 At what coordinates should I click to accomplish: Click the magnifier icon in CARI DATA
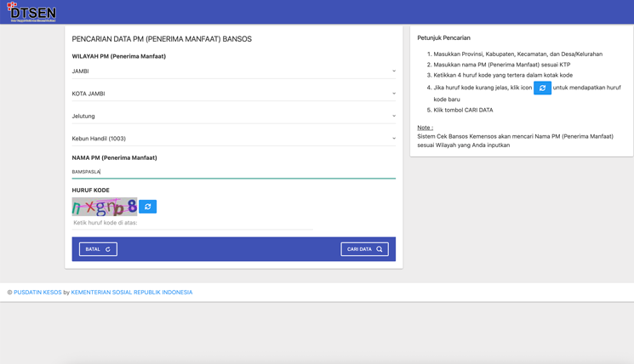coord(380,249)
